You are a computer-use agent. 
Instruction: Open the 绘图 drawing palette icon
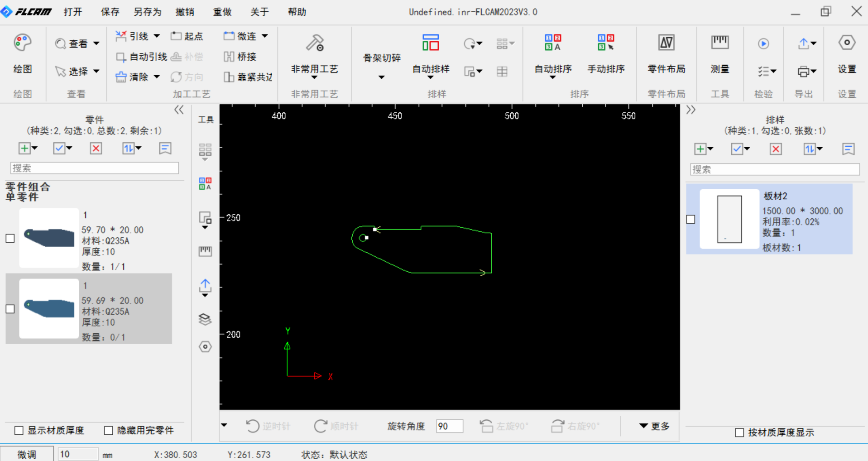[22, 43]
